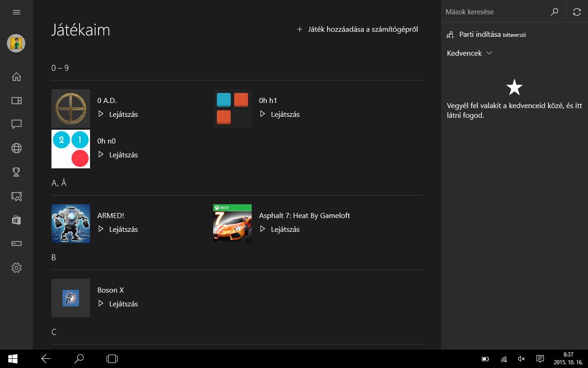Click the Boson X title text

111,290
